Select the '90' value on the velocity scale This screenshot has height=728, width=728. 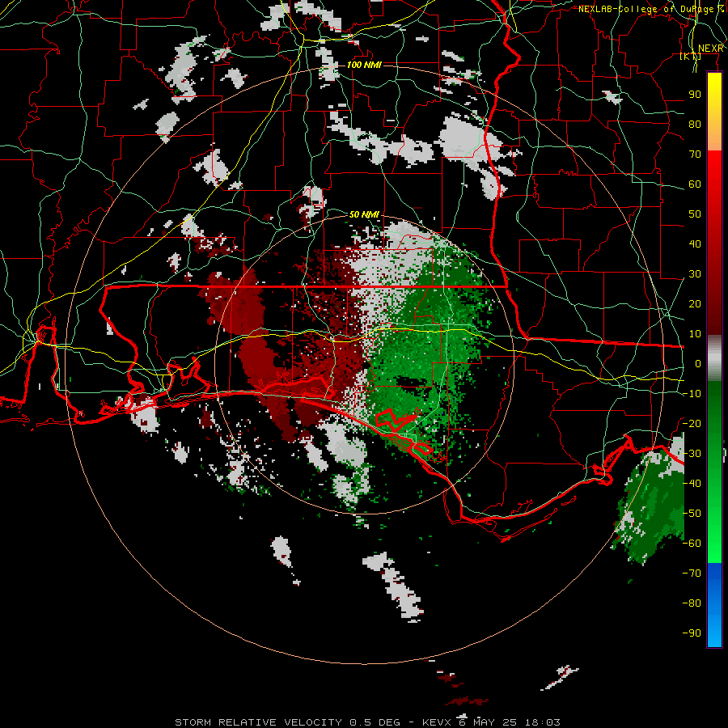(x=695, y=95)
